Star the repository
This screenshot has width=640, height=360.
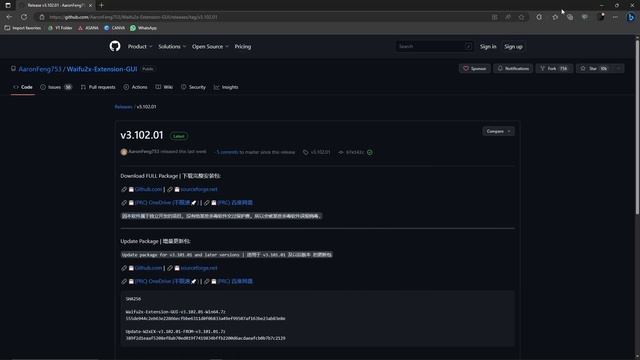click(x=593, y=69)
